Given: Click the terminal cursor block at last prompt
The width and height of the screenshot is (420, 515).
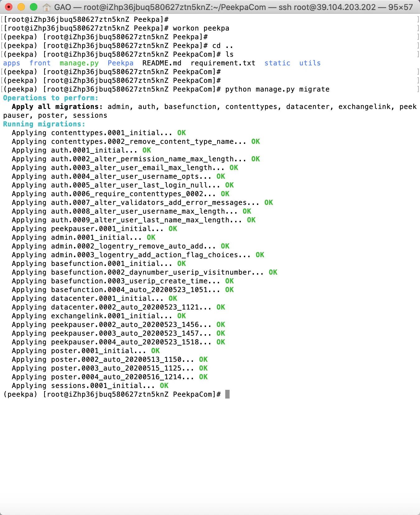Looking at the screenshot, I should (x=227, y=394).
